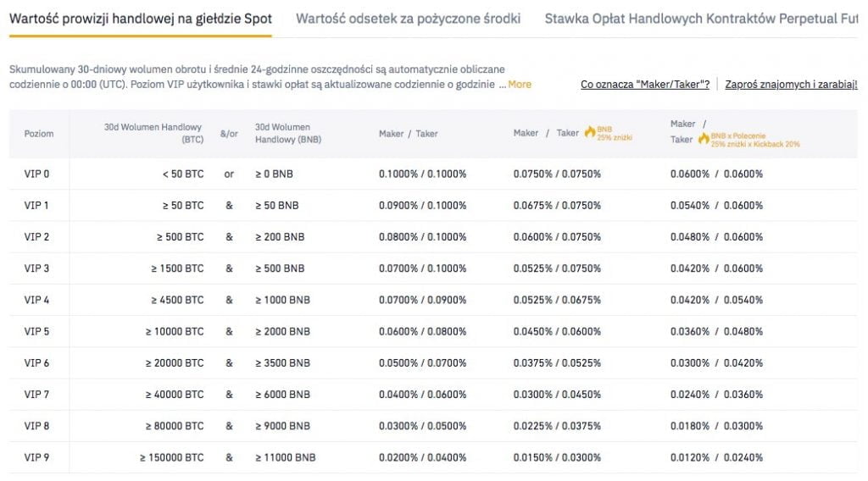
Task: Click the '≥ 9000 BNB' cell
Action: tap(282, 426)
